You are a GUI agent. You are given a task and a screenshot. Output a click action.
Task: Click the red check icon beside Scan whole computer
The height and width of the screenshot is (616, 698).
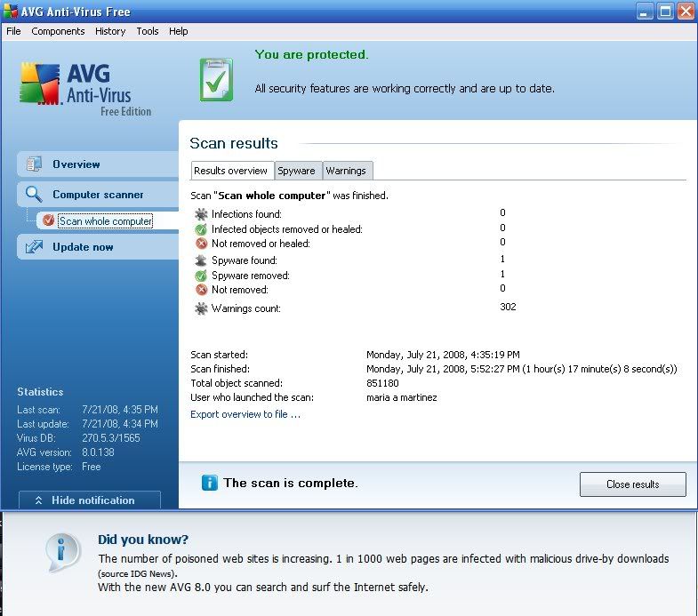pyautogui.click(x=48, y=220)
